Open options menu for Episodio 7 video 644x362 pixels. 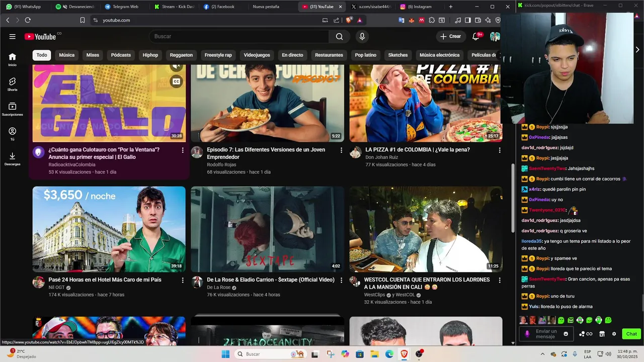click(x=341, y=150)
